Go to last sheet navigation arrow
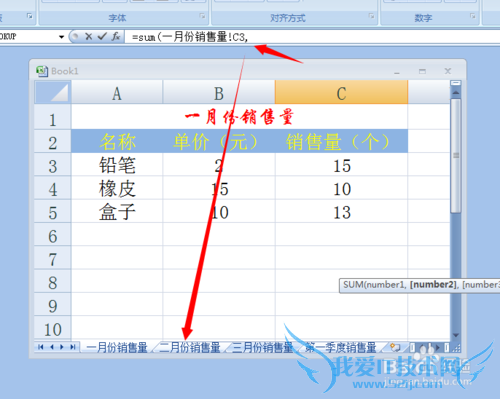The width and height of the screenshot is (500, 399). coord(73,347)
